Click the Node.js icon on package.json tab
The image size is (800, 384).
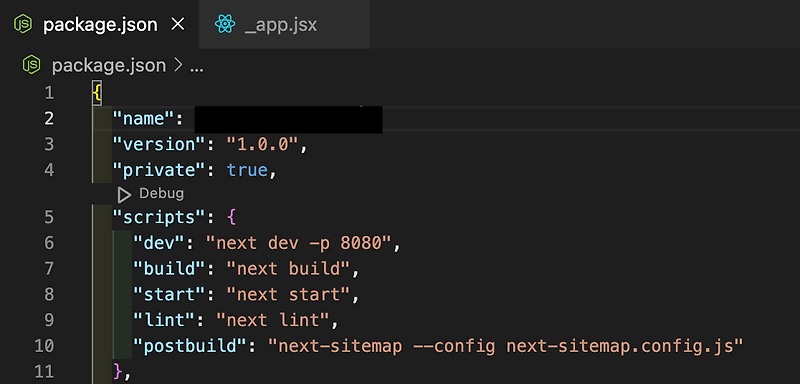[23, 24]
